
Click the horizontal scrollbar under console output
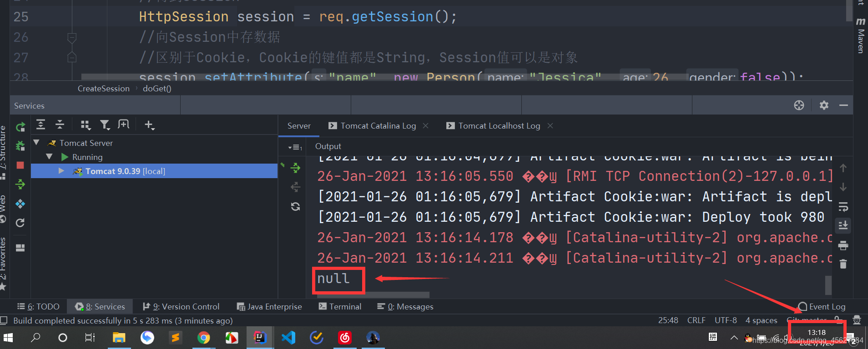[x=373, y=295]
